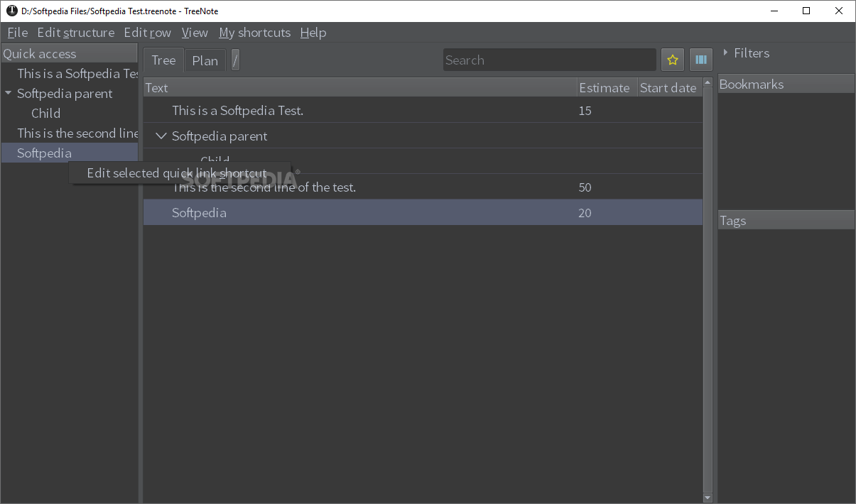Select 'This is the second line' table row

[423, 187]
